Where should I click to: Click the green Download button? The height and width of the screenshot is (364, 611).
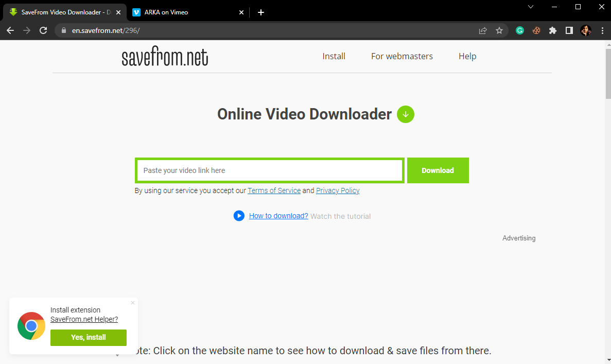pos(438,170)
